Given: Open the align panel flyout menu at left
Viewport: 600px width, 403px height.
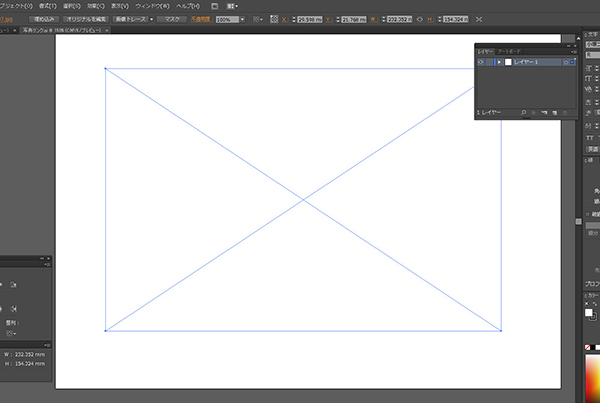Looking at the screenshot, I should pos(47,264).
